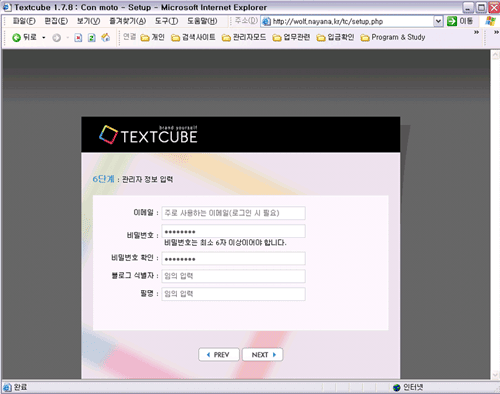Click the scrollbar down arrow

tap(496, 375)
